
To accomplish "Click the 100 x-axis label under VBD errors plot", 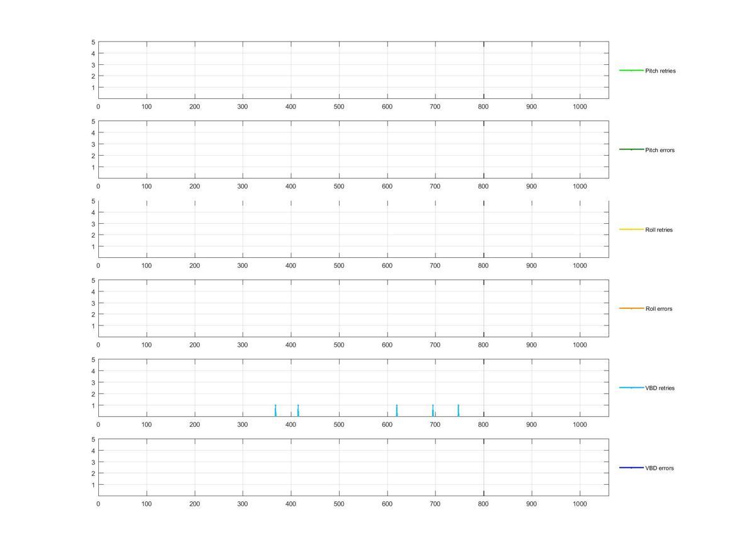I will click(146, 504).
